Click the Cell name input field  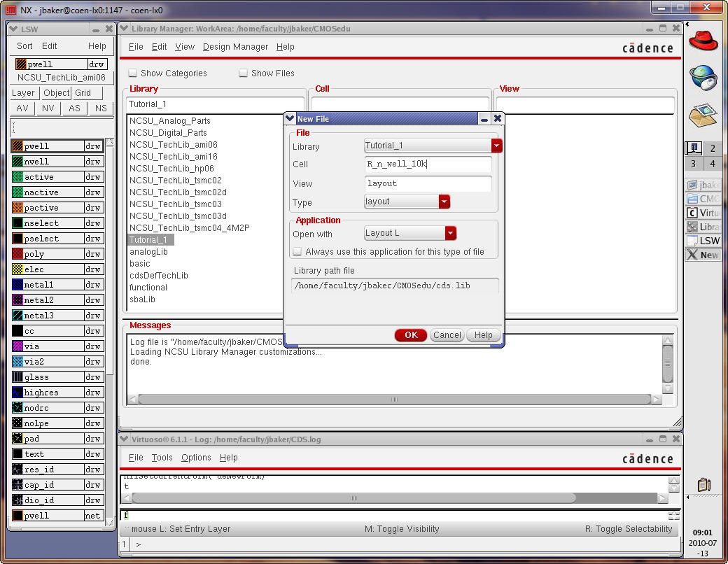coord(428,164)
